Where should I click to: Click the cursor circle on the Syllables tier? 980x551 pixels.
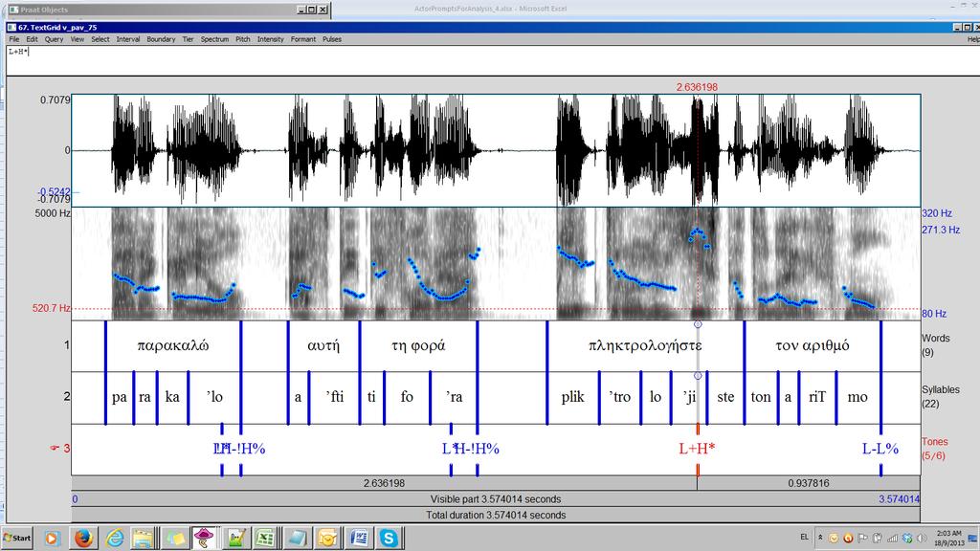pyautogui.click(x=698, y=375)
